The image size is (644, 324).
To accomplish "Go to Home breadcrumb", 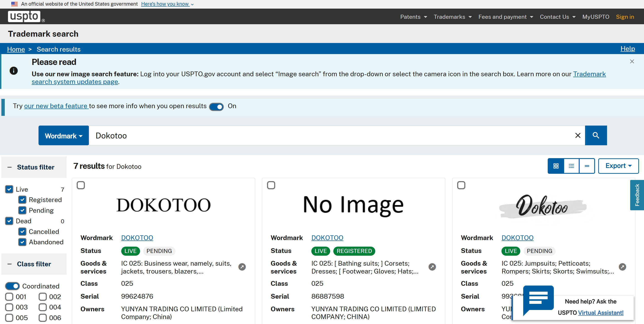I will pos(16,49).
